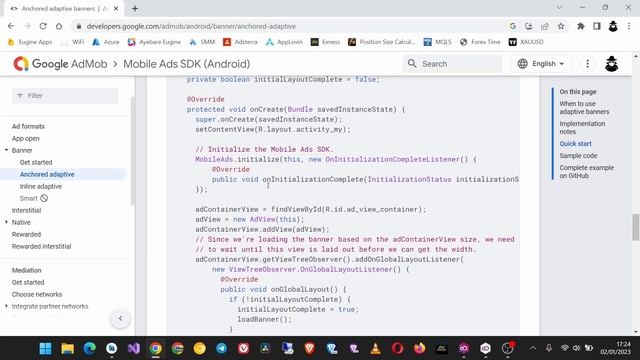This screenshot has height=360, width=640.
Task: Close the Anchored adaptive banners tab
Action: [116, 8]
